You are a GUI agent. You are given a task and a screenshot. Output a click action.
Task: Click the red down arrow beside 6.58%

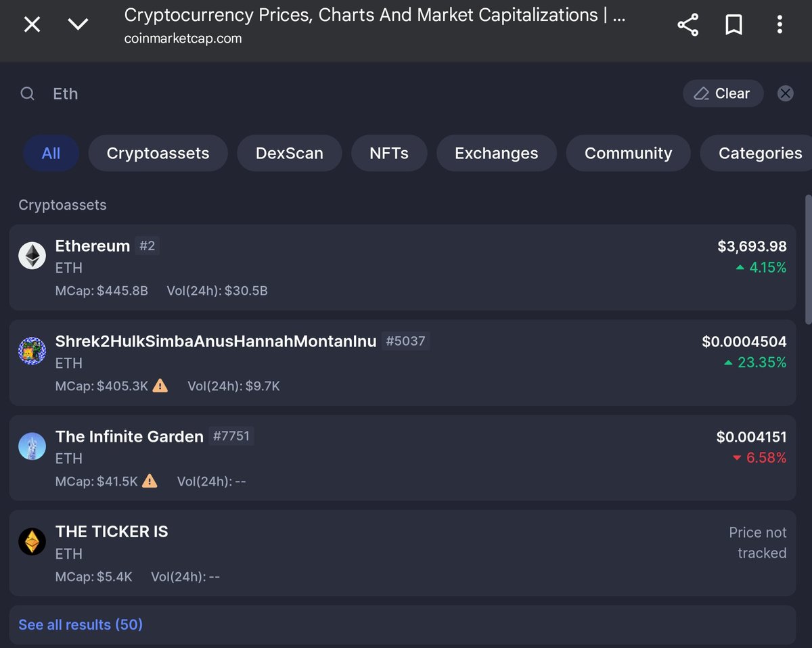[x=738, y=459]
